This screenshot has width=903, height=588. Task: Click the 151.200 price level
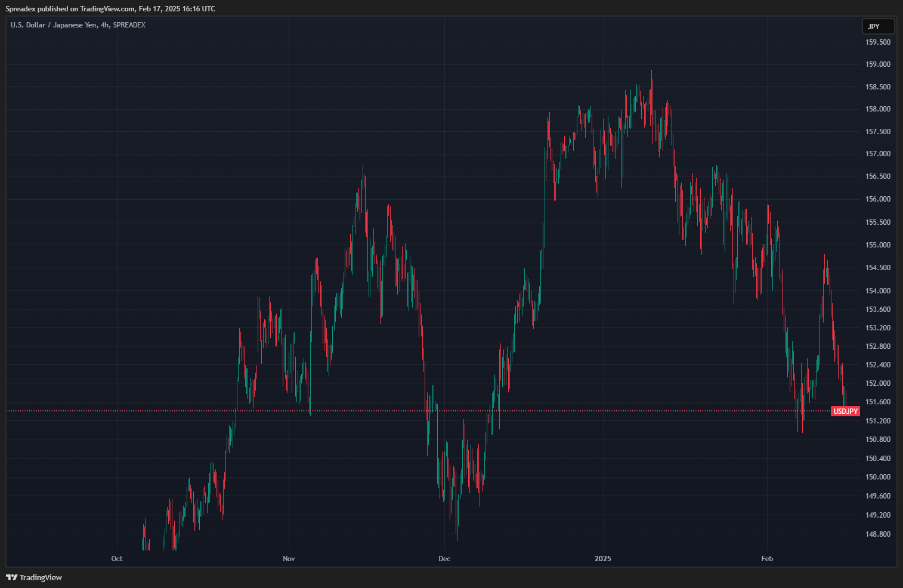coord(878,421)
